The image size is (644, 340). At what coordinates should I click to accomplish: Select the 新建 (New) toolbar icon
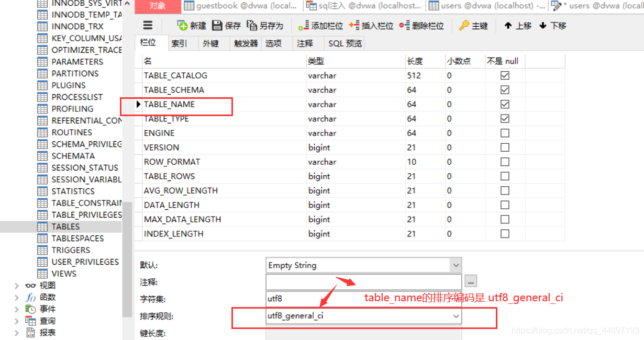pos(191,25)
